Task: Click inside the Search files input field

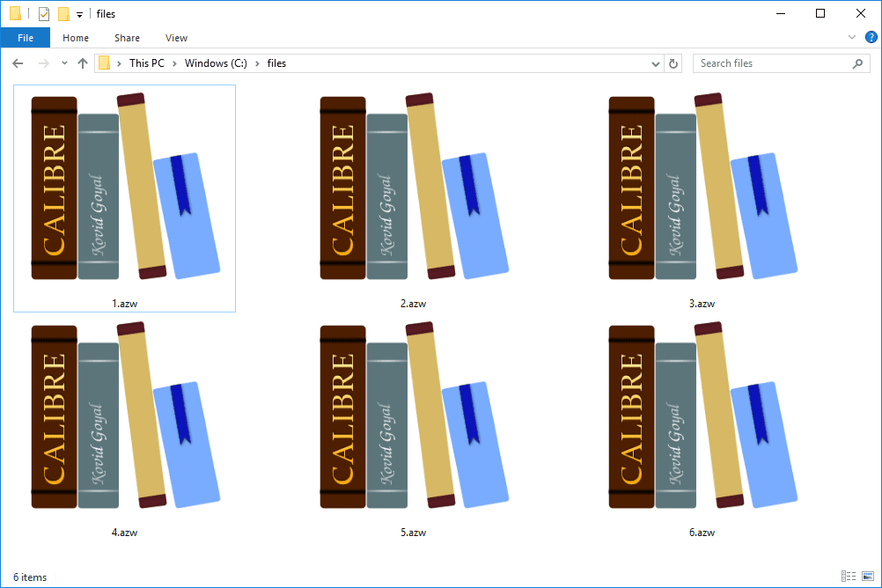Action: [x=766, y=62]
